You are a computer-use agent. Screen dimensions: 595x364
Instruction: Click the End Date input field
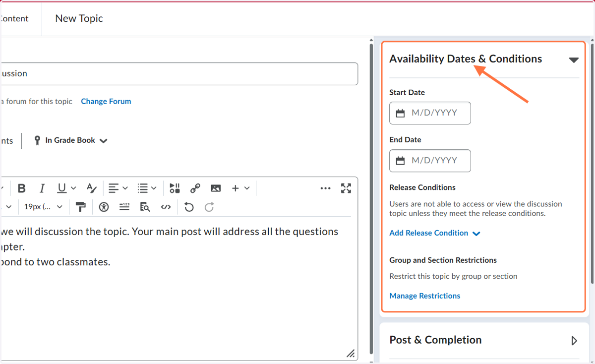pyautogui.click(x=430, y=161)
